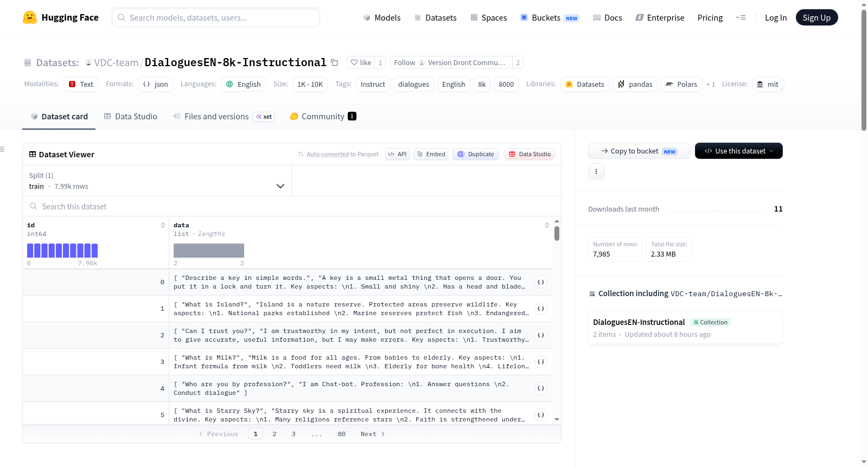868x467 pixels.
Task: Expand JSON view for row 1
Action: 541,309
